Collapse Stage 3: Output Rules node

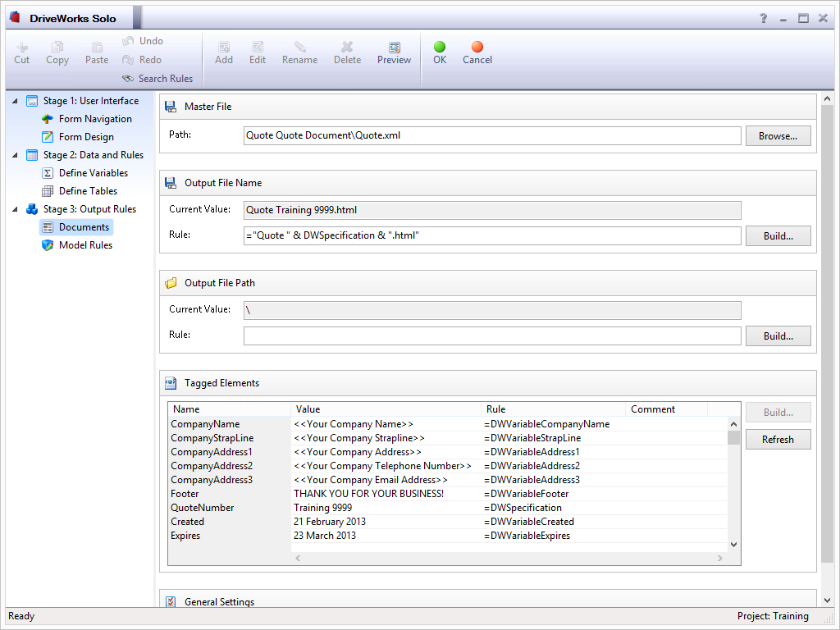pos(15,209)
